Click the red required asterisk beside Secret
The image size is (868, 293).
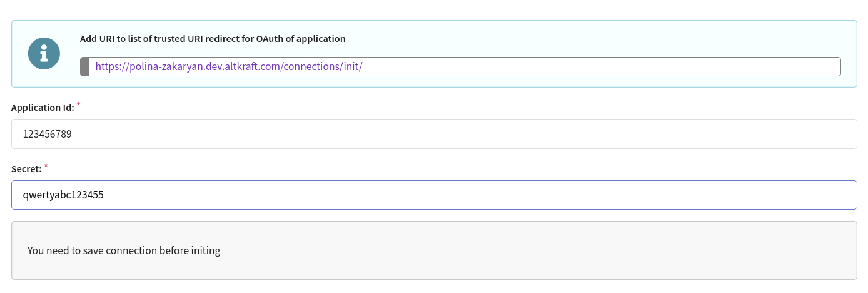pos(46,165)
